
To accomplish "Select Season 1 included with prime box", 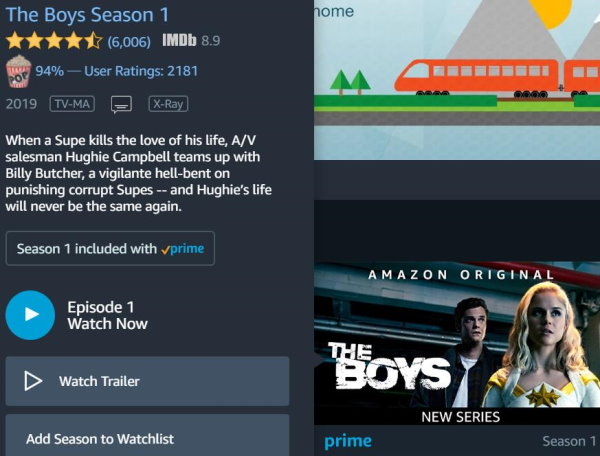I will tap(110, 248).
